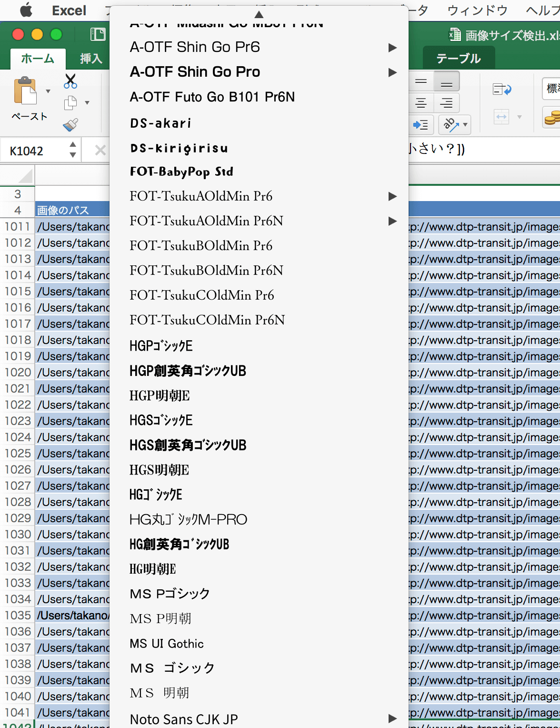
Task: Click the URL cell in row 1015
Action: click(484, 291)
